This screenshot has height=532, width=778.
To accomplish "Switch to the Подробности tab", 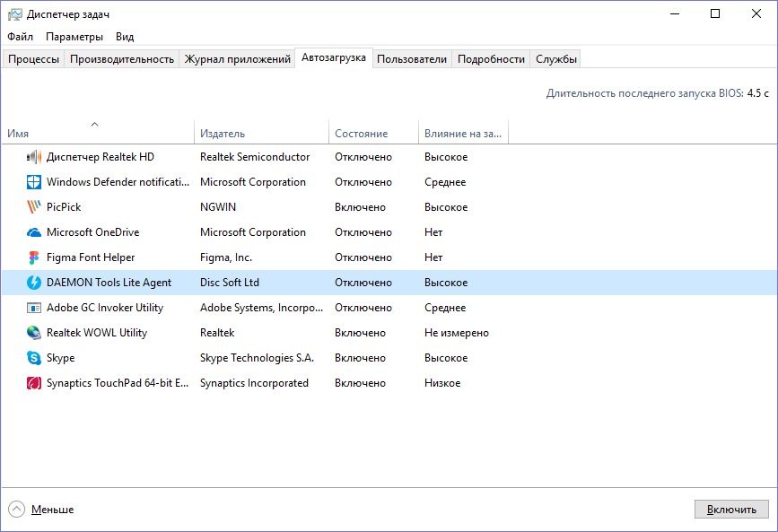I will click(x=491, y=59).
